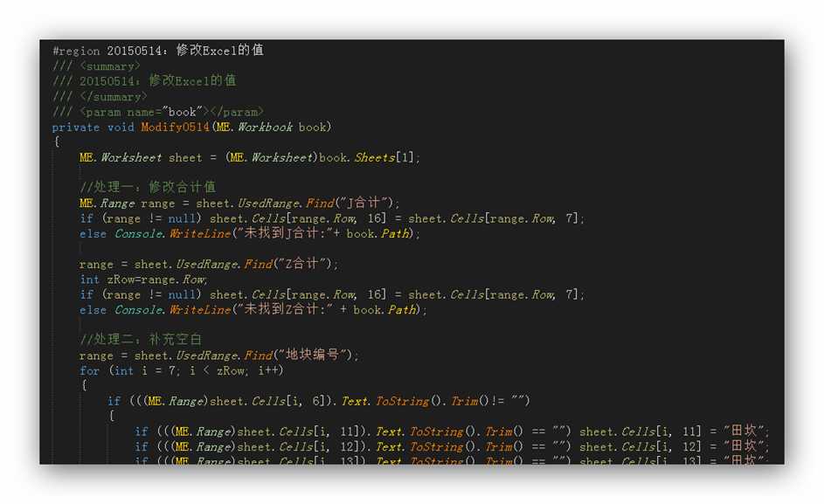The height and width of the screenshot is (504, 824).
Task: Click the line with Find("Z合计")
Action: click(209, 264)
